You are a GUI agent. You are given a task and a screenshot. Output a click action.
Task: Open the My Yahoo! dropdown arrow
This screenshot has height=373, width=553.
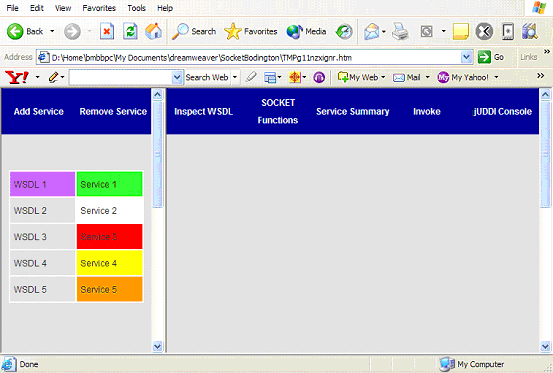[x=496, y=77]
